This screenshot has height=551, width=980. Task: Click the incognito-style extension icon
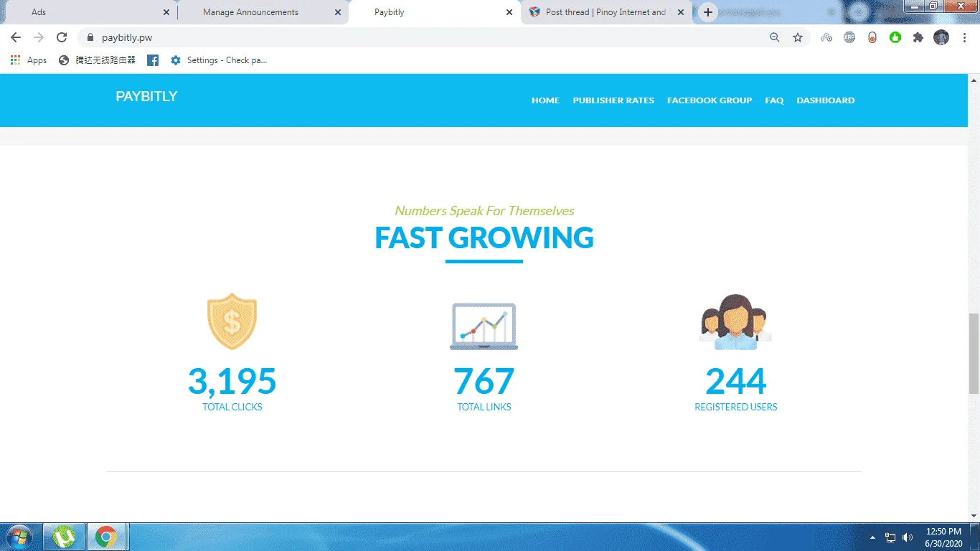pos(826,37)
